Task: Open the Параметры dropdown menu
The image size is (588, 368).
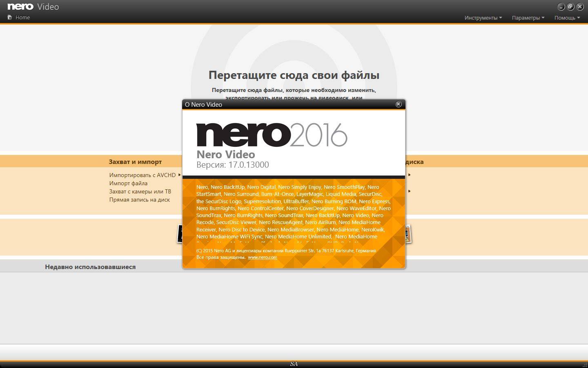Action: [x=528, y=18]
